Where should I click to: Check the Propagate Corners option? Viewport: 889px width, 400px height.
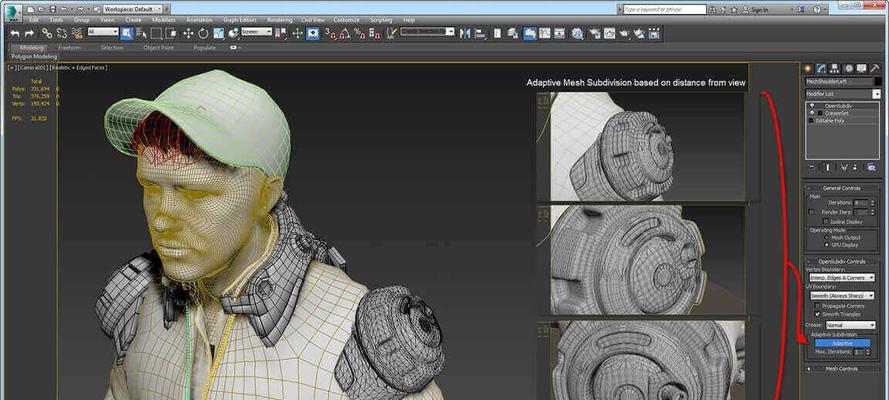coord(818,306)
